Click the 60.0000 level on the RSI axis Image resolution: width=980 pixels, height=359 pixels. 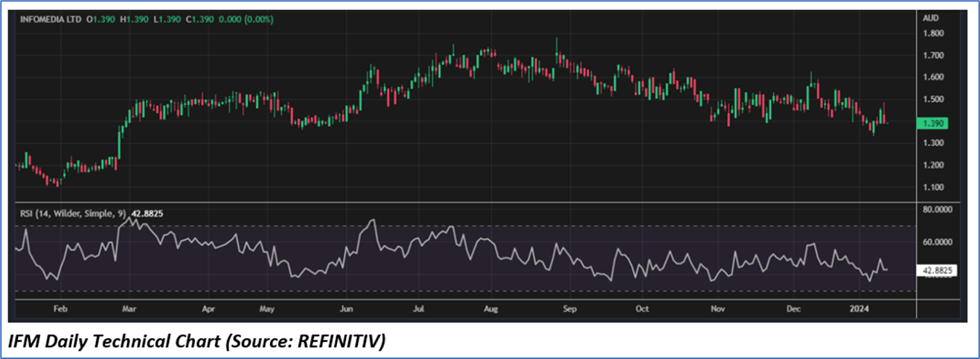(x=939, y=242)
